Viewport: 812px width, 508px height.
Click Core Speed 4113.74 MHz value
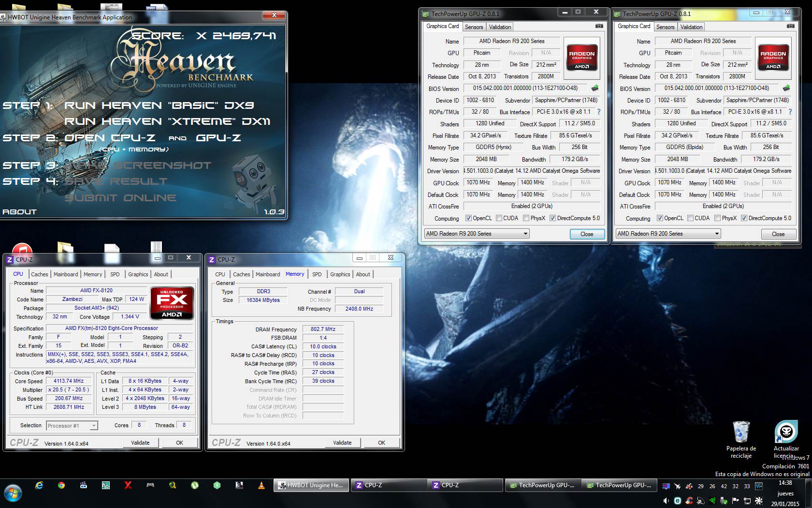tap(69, 381)
